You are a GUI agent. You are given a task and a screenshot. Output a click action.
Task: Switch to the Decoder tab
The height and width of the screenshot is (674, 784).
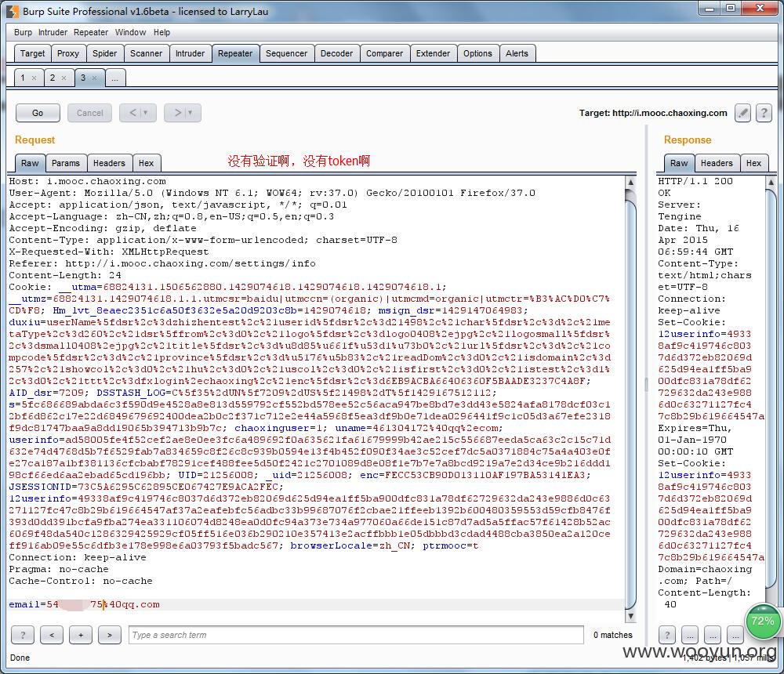pos(336,53)
